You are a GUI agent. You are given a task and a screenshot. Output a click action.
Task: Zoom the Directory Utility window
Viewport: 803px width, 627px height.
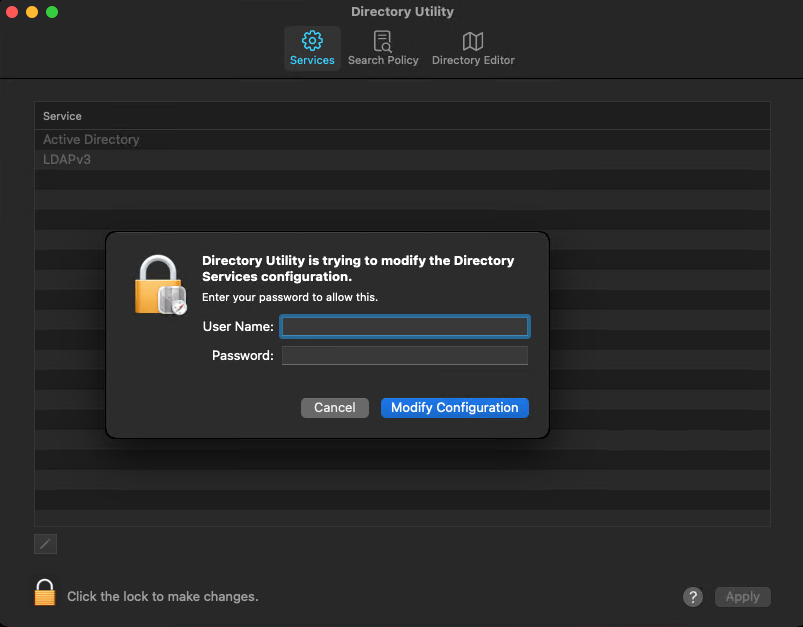[52, 12]
